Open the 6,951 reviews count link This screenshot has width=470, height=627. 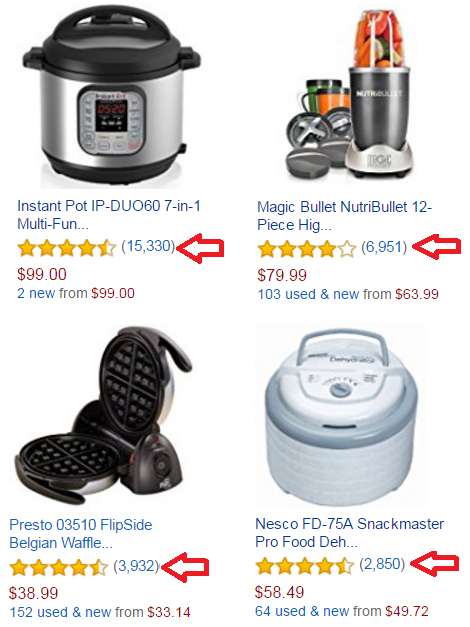(384, 247)
